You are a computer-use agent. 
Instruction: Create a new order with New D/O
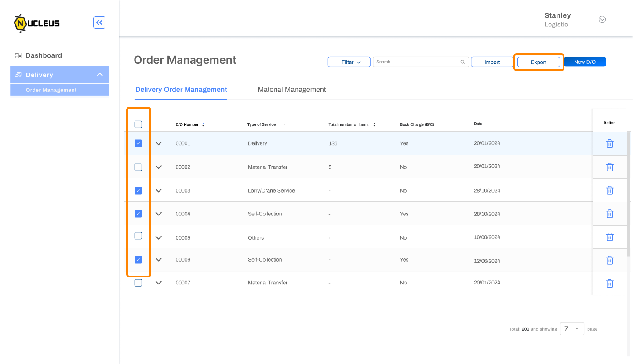[x=585, y=62]
